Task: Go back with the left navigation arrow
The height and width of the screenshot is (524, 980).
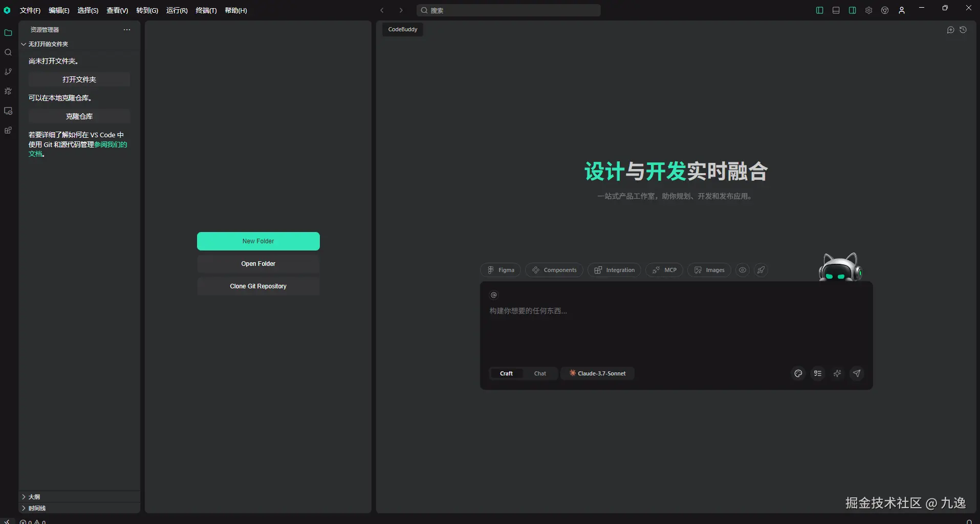Action: pos(382,10)
